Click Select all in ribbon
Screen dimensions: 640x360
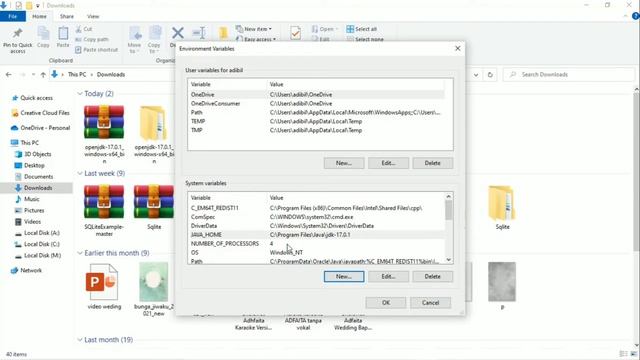tap(362, 29)
